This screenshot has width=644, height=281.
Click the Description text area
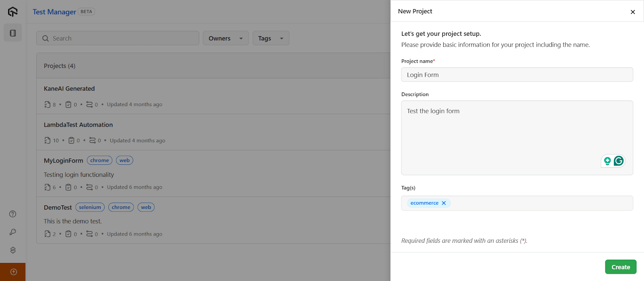pyautogui.click(x=517, y=138)
